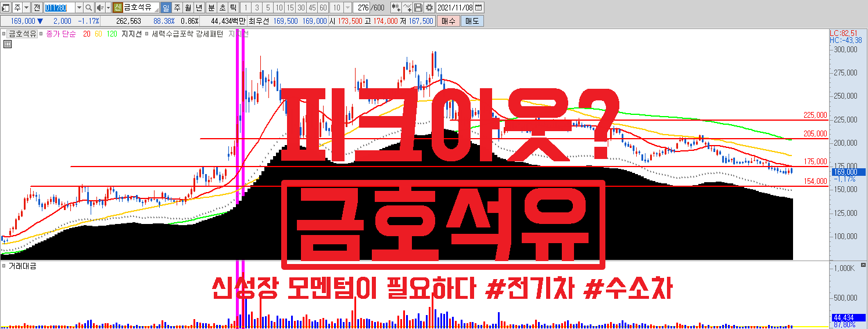
Task: Click the 225,000 price line label
Action: (815, 115)
